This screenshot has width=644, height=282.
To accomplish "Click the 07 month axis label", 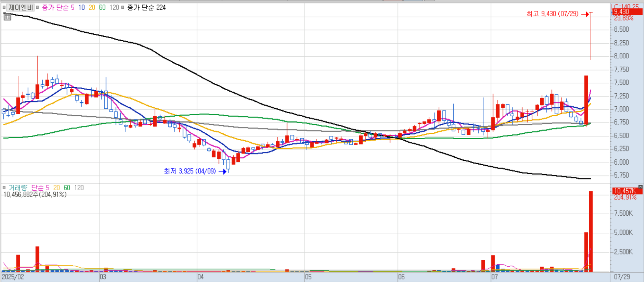I will (x=495, y=277).
